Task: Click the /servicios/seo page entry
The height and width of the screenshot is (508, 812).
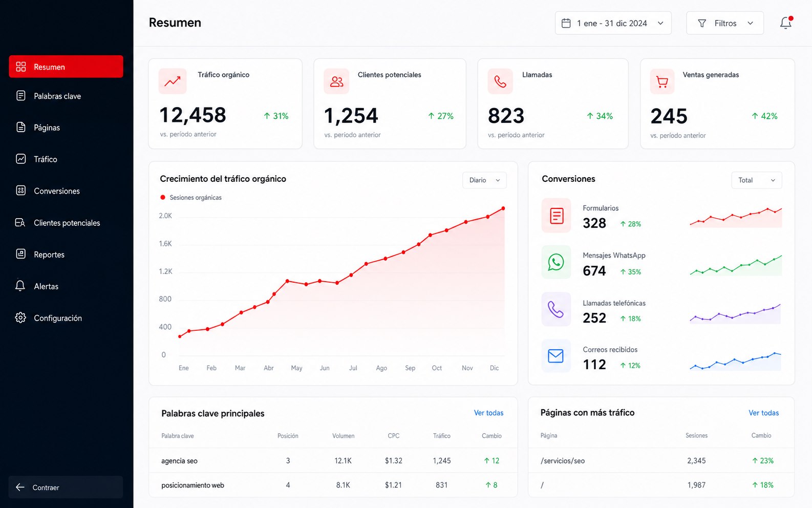Action: tap(563, 461)
